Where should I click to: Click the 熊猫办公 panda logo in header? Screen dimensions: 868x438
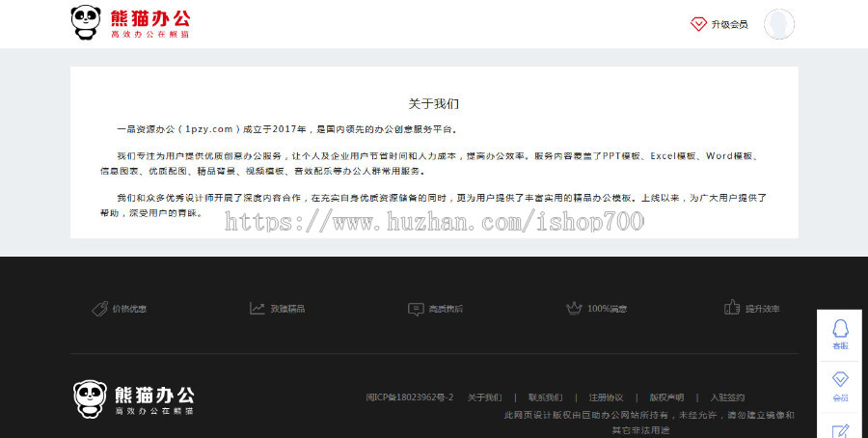[130, 23]
